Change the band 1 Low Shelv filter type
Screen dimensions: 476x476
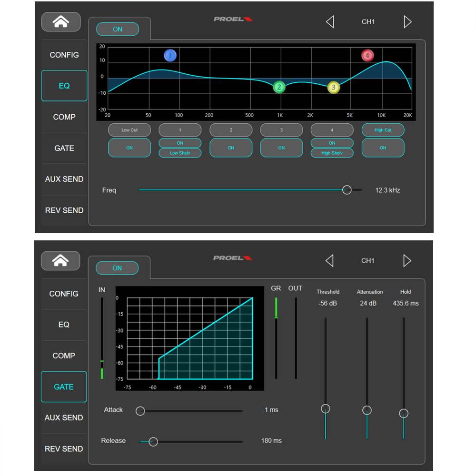[x=180, y=153]
